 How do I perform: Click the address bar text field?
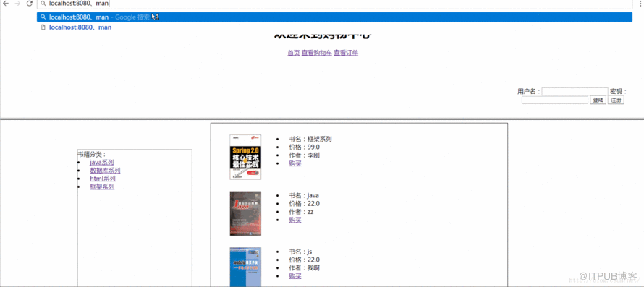pyautogui.click(x=334, y=4)
